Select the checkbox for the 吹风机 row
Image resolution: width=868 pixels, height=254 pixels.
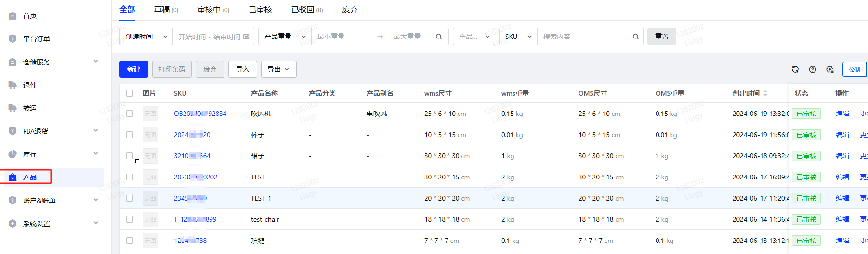click(130, 114)
